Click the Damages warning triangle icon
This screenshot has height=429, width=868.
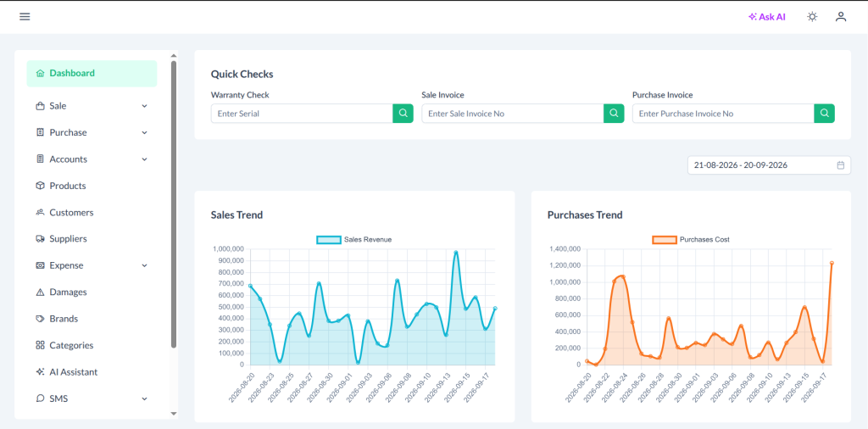coord(40,292)
